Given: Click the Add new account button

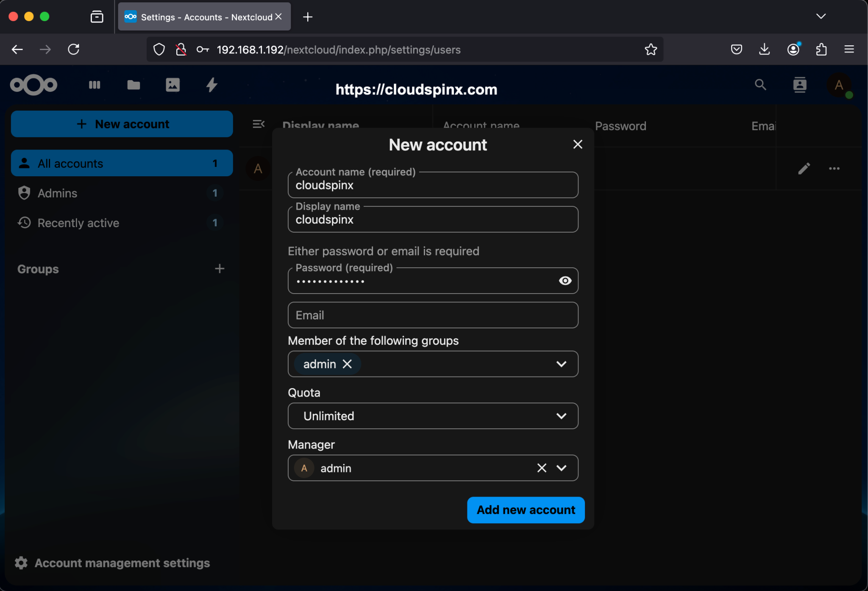Looking at the screenshot, I should pyautogui.click(x=525, y=510).
